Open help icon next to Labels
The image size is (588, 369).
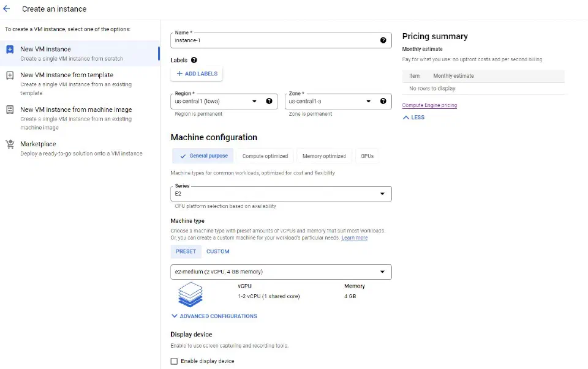194,60
